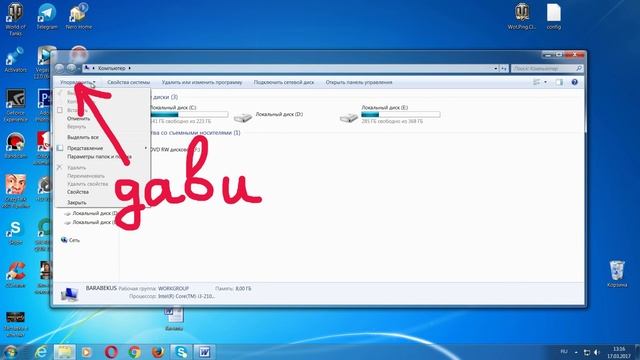640x360 pixels.
Task: Click Локальный диск (E:) free space bar
Action: (401, 115)
